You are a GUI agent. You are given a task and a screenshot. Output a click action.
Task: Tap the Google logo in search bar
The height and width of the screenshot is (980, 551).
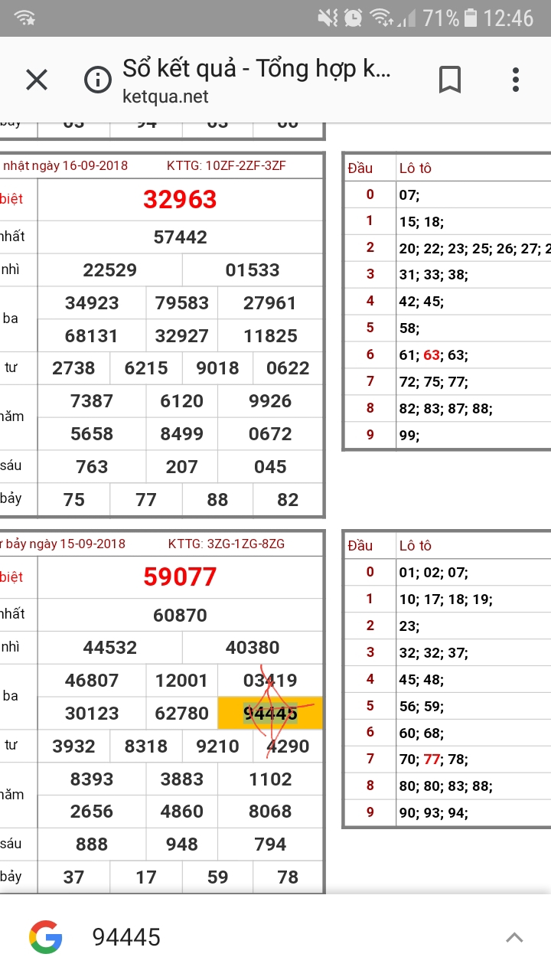click(x=46, y=937)
